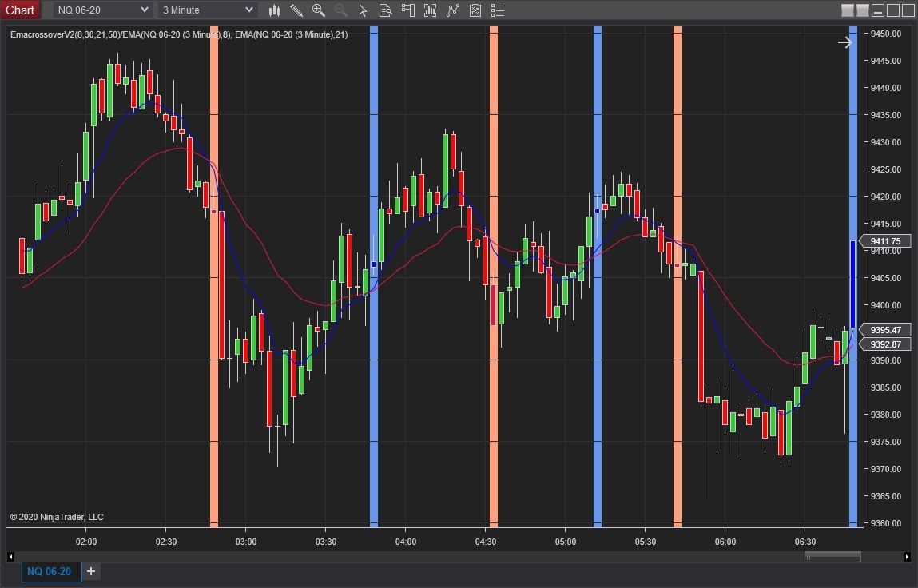Click the 9411.75 current price marker
Image resolution: width=918 pixels, height=588 pixels.
click(885, 241)
